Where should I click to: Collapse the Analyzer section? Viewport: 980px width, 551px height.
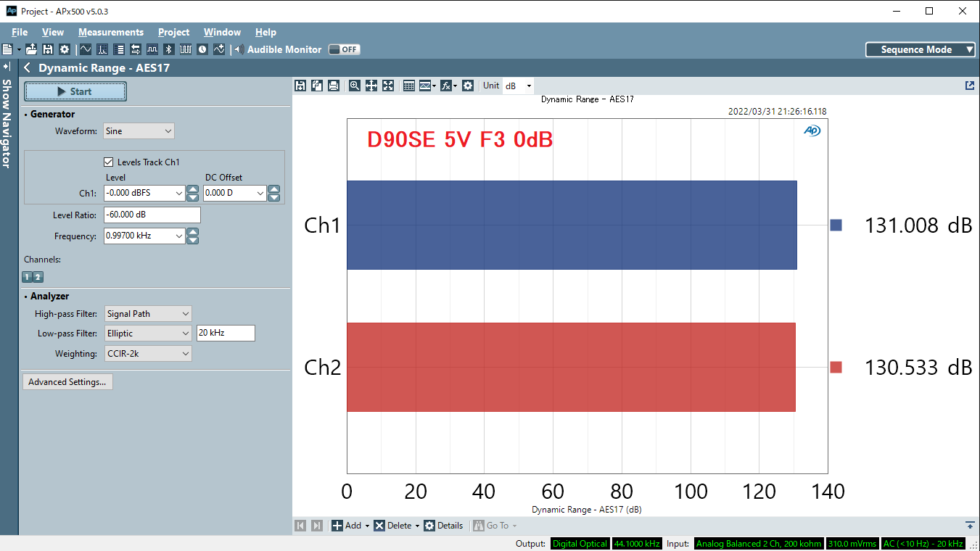coord(26,297)
